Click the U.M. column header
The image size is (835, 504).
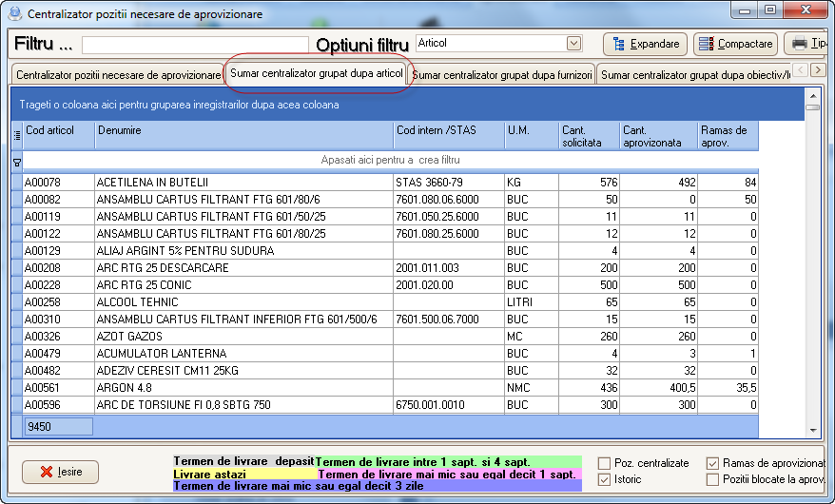point(532,136)
